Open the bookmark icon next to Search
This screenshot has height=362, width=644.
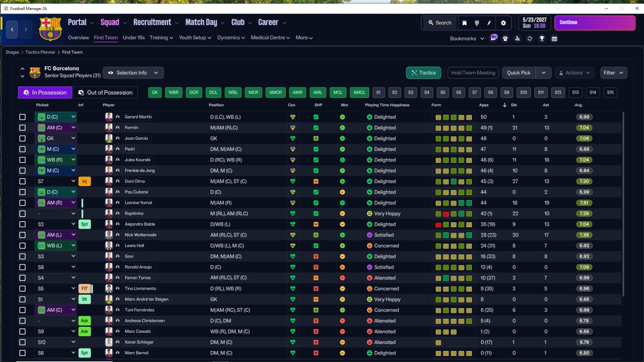[464, 23]
